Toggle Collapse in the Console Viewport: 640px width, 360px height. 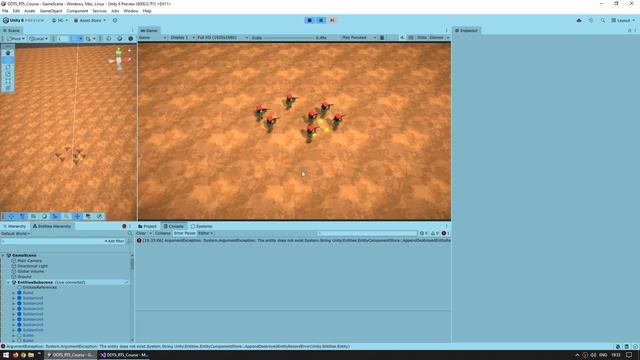pyautogui.click(x=163, y=233)
